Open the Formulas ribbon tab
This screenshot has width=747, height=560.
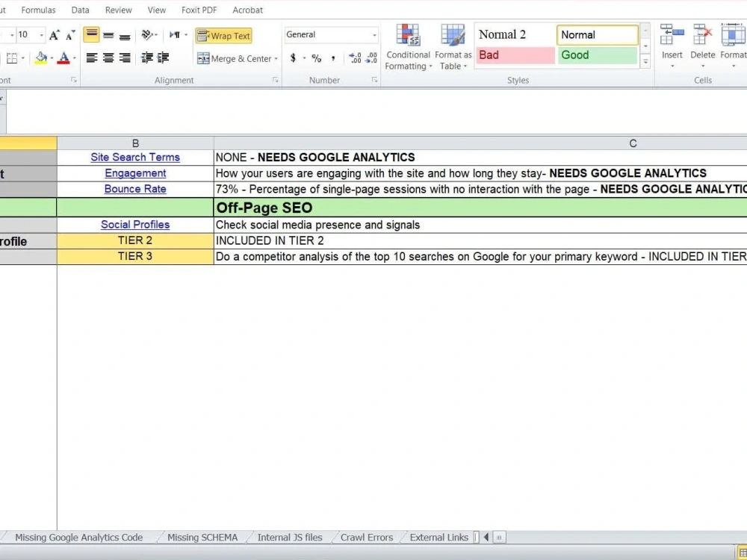38,10
